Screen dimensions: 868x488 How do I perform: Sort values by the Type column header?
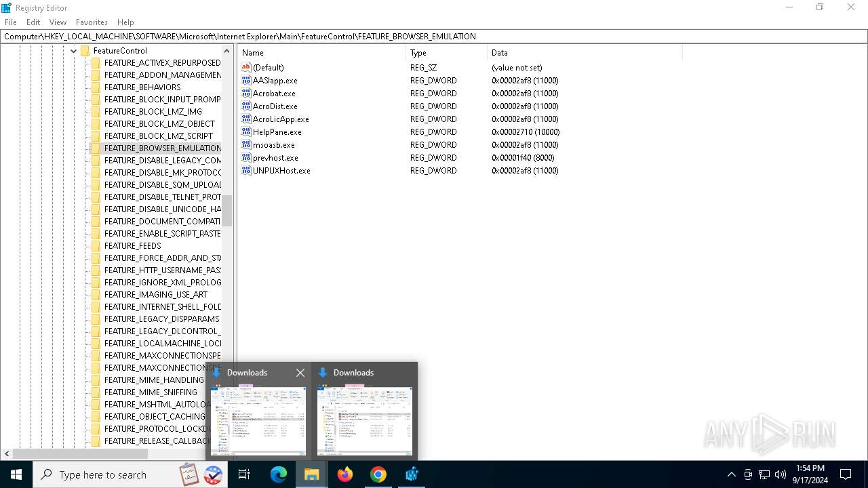446,53
